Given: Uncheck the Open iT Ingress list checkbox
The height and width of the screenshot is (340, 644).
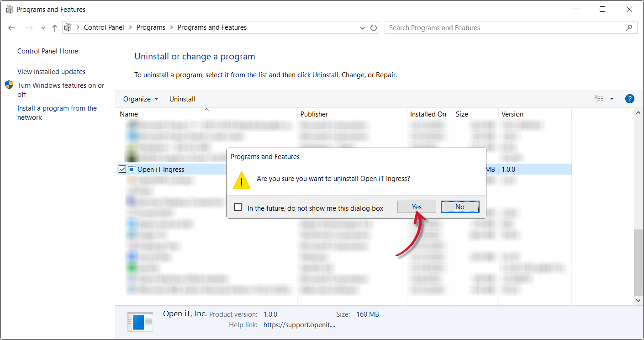Looking at the screenshot, I should [x=122, y=169].
